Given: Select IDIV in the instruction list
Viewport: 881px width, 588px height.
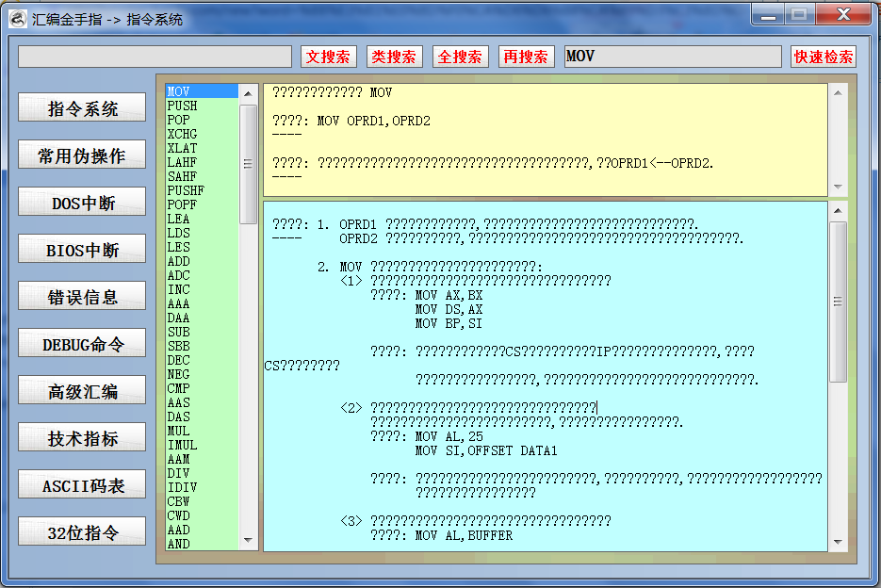Looking at the screenshot, I should [202, 487].
